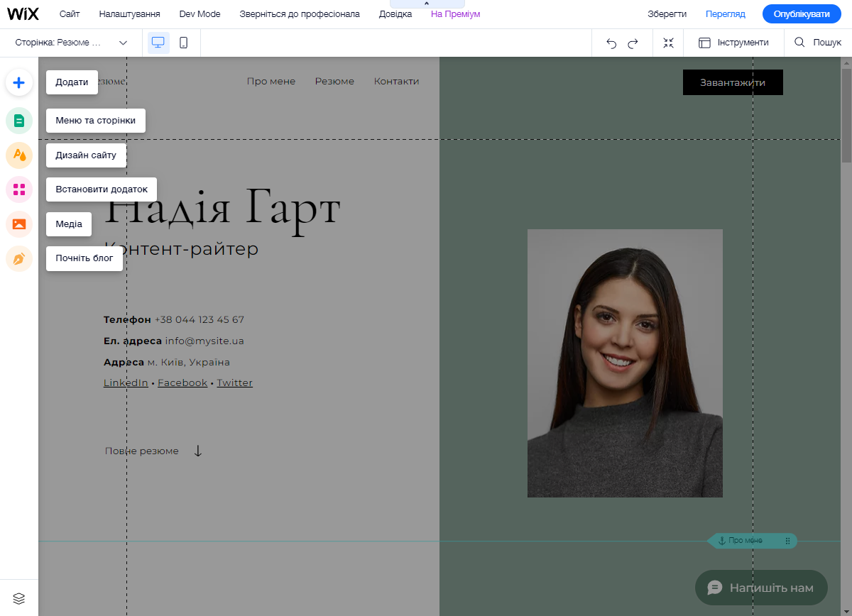This screenshot has width=852, height=616.
Task: Open the Інструменти tools dropdown
Action: pyautogui.click(x=733, y=43)
